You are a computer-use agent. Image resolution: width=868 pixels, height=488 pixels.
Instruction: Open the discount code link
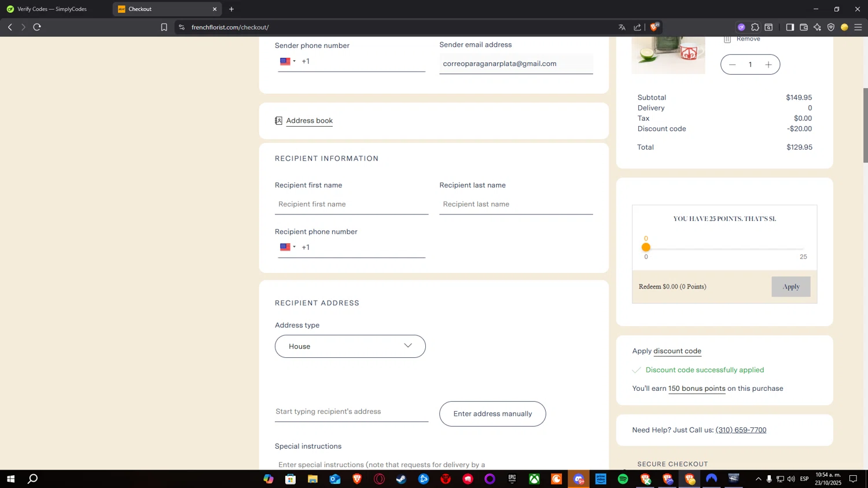(677, 351)
